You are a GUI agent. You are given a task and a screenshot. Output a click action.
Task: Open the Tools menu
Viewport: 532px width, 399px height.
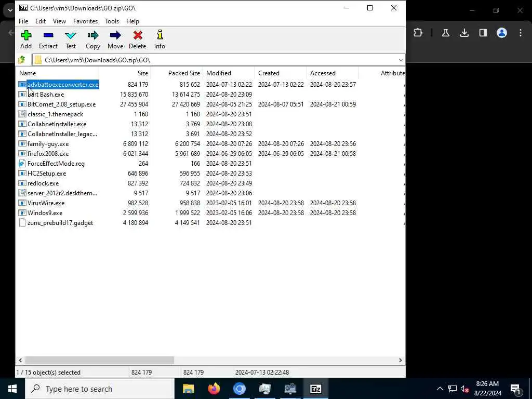[112, 21]
